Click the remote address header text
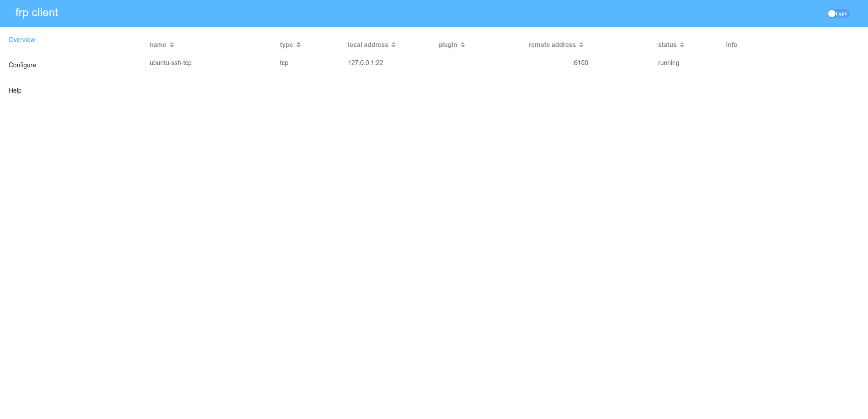The height and width of the screenshot is (419, 868). 552,45
